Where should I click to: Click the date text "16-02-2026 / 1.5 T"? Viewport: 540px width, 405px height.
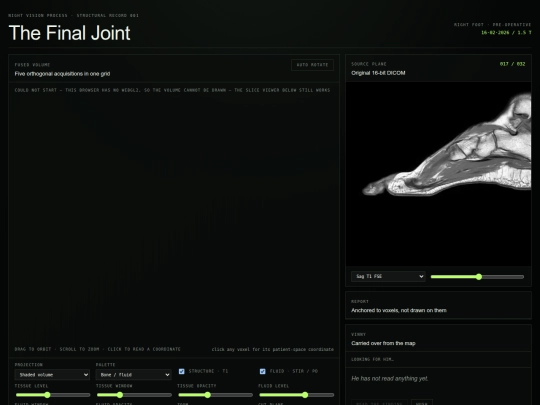506,33
